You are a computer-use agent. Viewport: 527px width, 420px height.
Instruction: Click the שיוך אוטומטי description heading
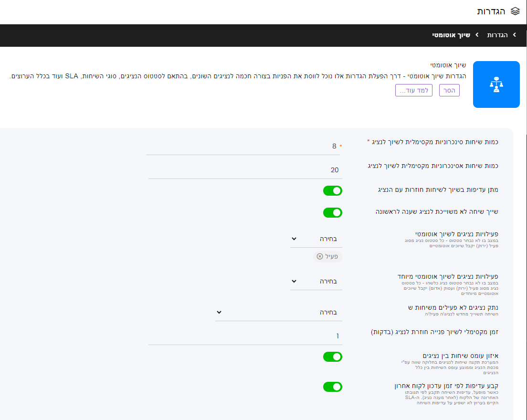point(448,65)
